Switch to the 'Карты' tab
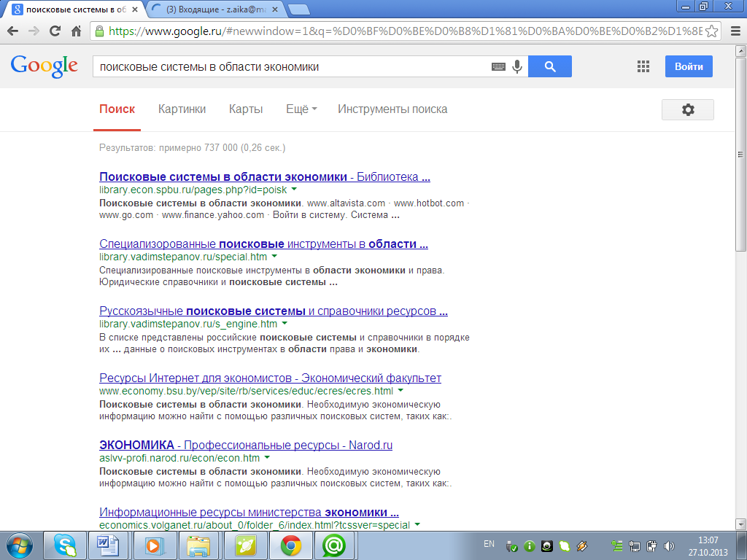Image resolution: width=747 pixels, height=560 pixels. pyautogui.click(x=246, y=109)
